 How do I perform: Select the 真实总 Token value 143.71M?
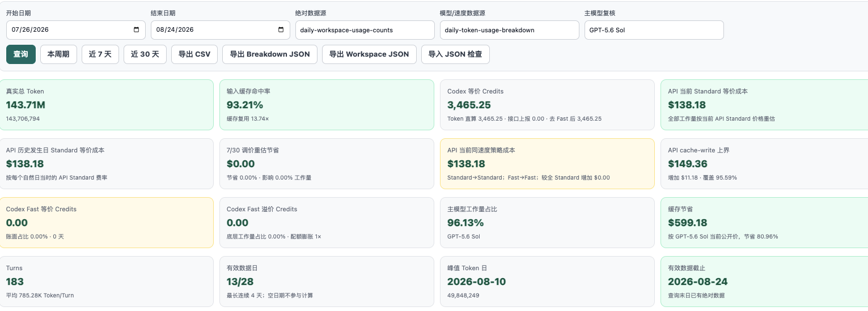click(x=26, y=105)
